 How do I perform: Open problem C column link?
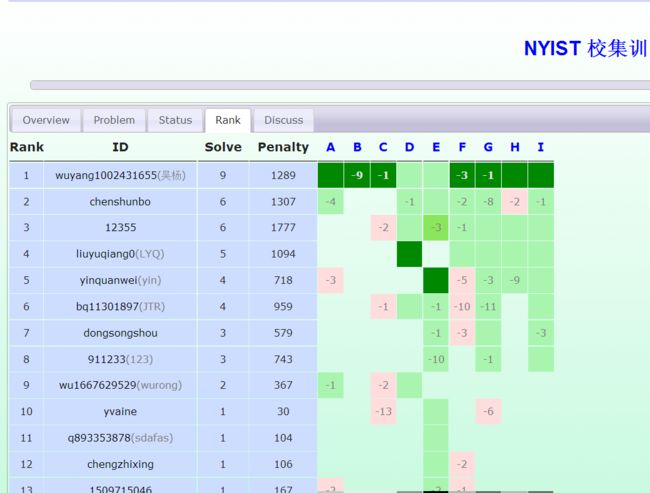point(383,147)
